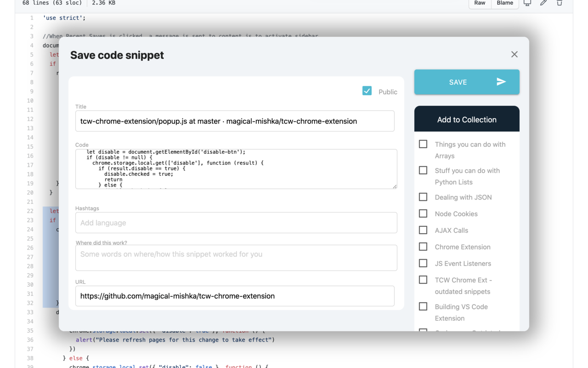Click the Save code snippet heading
This screenshot has width=588, height=368.
(117, 55)
